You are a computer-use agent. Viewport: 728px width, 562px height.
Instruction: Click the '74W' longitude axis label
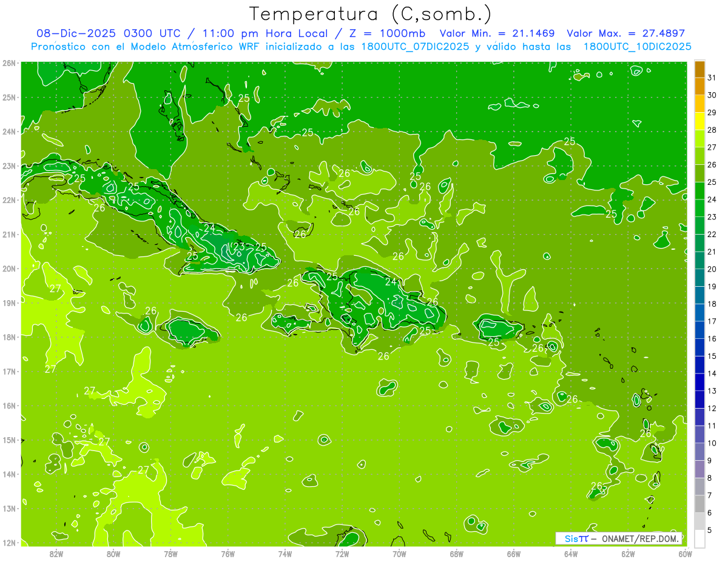[x=285, y=554]
